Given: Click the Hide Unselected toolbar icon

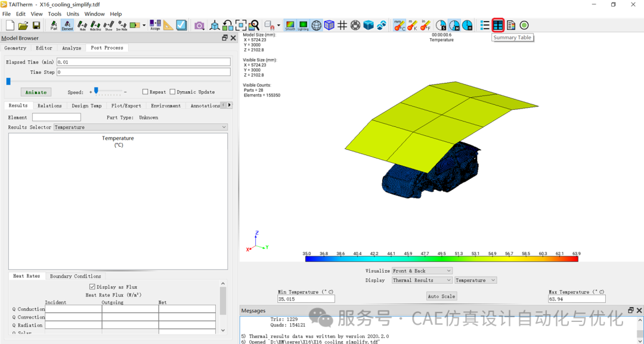Looking at the screenshot, I should [x=95, y=26].
